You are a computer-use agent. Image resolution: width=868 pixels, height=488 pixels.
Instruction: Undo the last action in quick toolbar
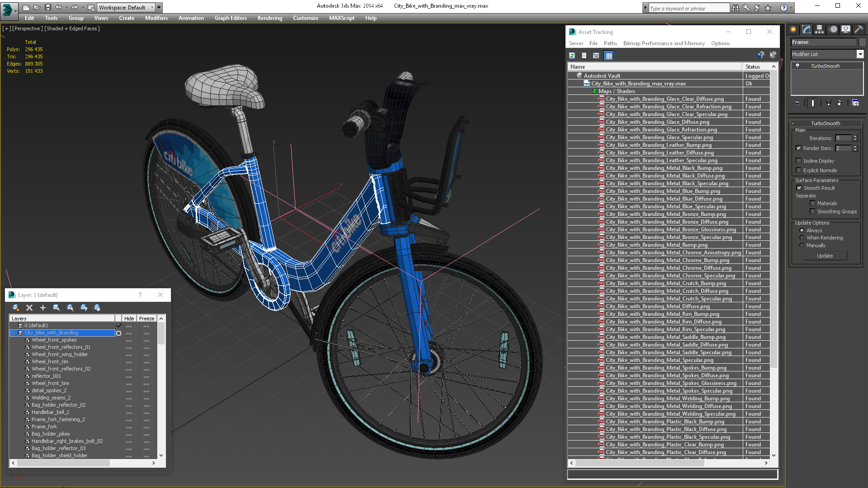(x=59, y=8)
